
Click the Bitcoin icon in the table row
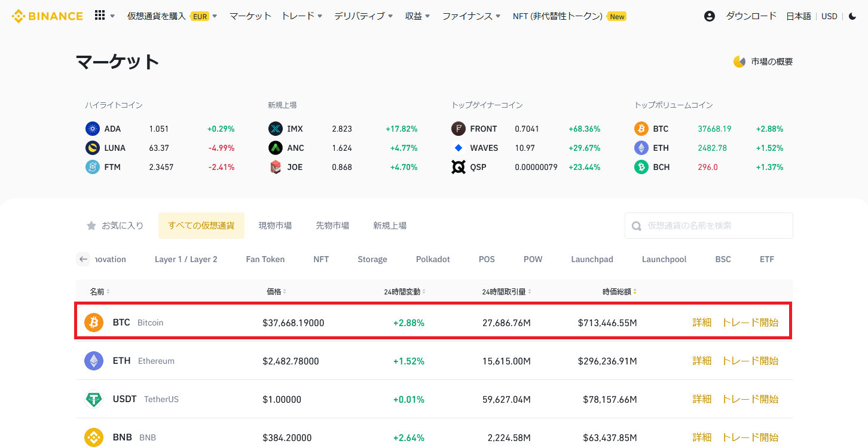tap(94, 323)
